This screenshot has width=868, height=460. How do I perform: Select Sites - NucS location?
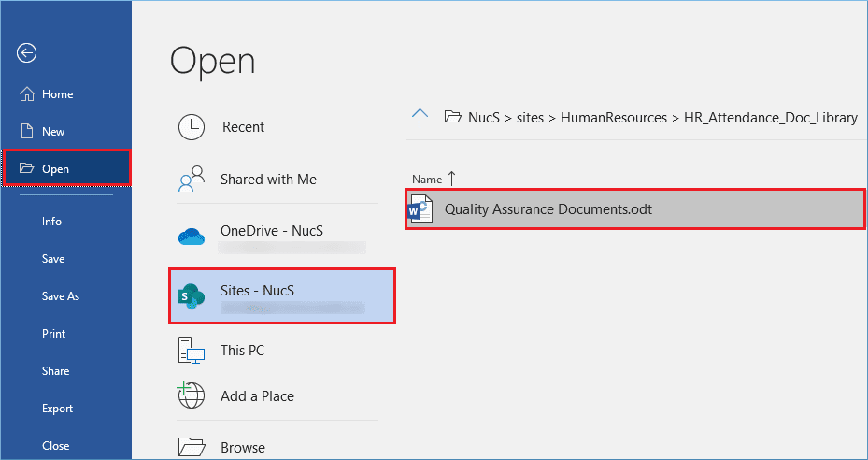(x=282, y=296)
